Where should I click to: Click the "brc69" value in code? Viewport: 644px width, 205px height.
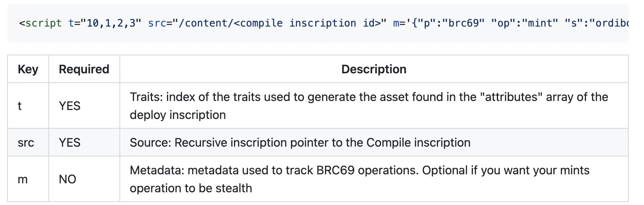pyautogui.click(x=463, y=23)
